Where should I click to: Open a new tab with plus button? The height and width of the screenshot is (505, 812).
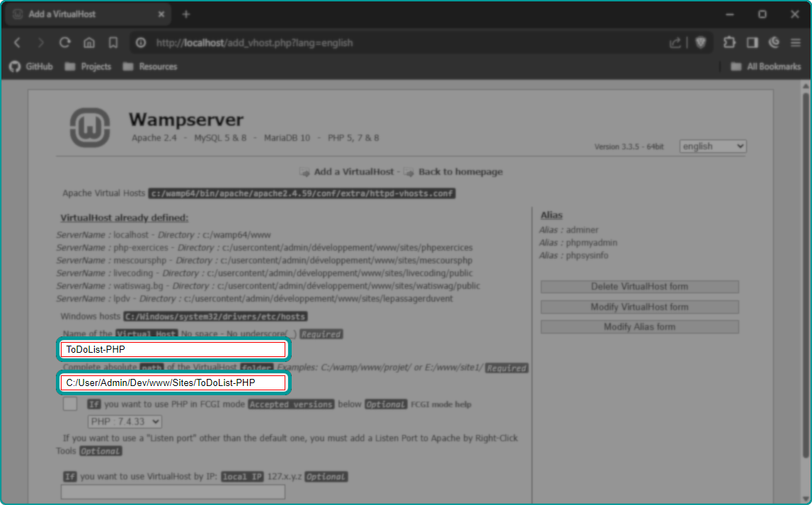[x=186, y=14]
